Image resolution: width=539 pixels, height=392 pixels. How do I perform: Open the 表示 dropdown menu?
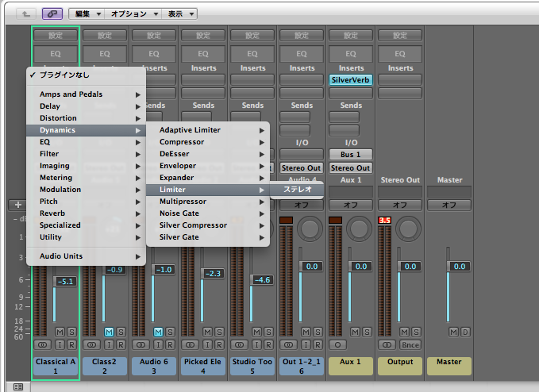(179, 13)
